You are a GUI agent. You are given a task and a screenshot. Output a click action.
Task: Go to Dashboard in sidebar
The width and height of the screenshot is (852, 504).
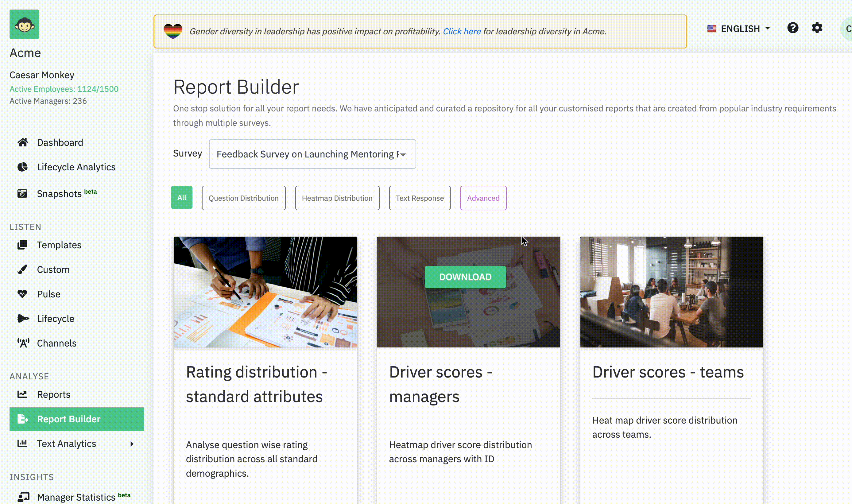[60, 142]
